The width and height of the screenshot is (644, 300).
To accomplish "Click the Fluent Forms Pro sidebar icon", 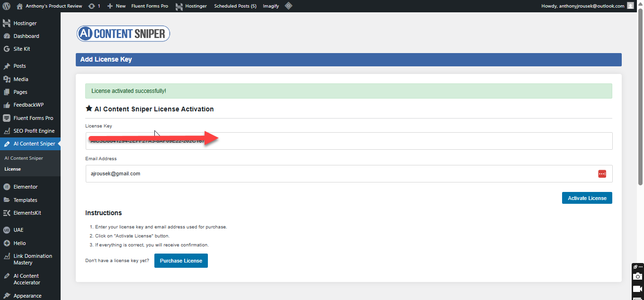I will pyautogui.click(x=7, y=118).
